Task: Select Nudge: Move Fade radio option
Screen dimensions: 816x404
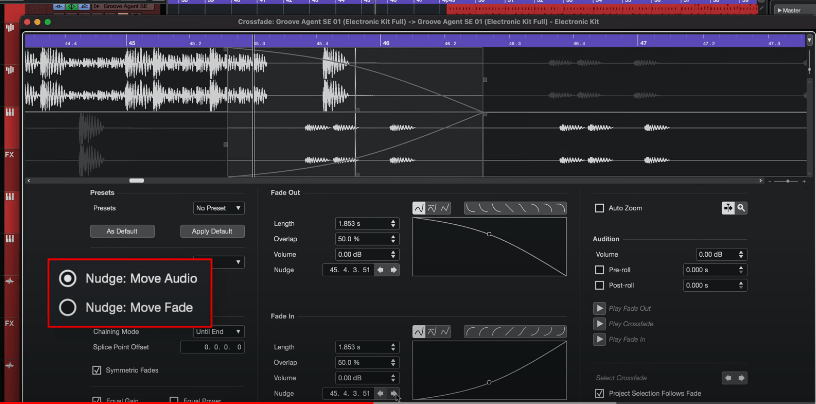Action: pos(68,308)
